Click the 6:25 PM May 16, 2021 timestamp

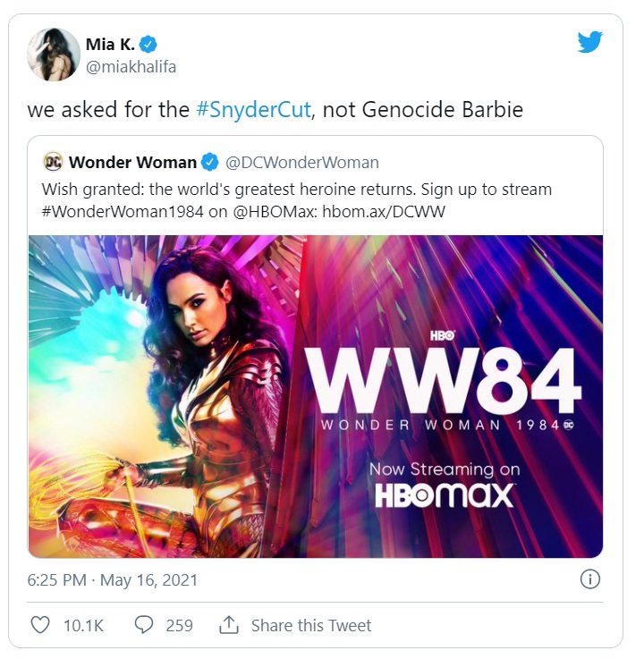pos(112,580)
